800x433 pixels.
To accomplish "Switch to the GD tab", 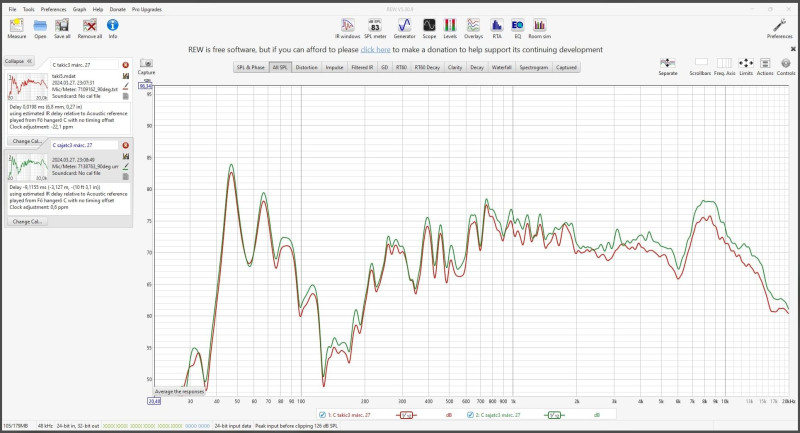I will [385, 67].
